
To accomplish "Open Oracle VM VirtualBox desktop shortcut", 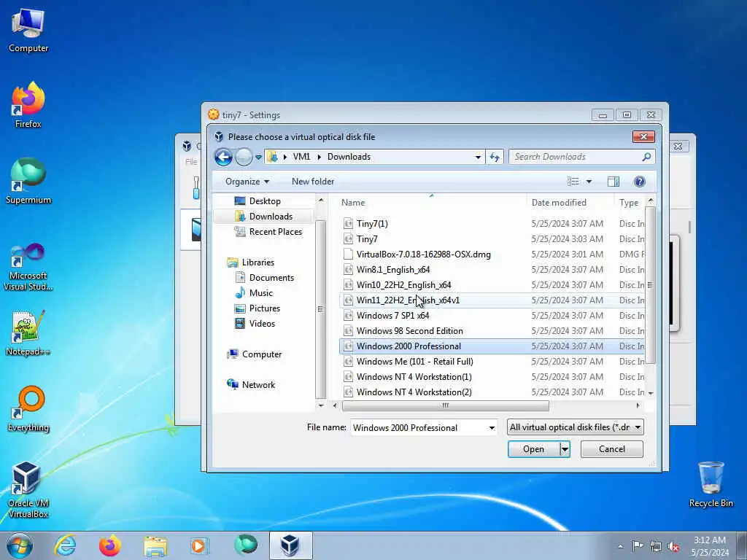I will 28,489.
